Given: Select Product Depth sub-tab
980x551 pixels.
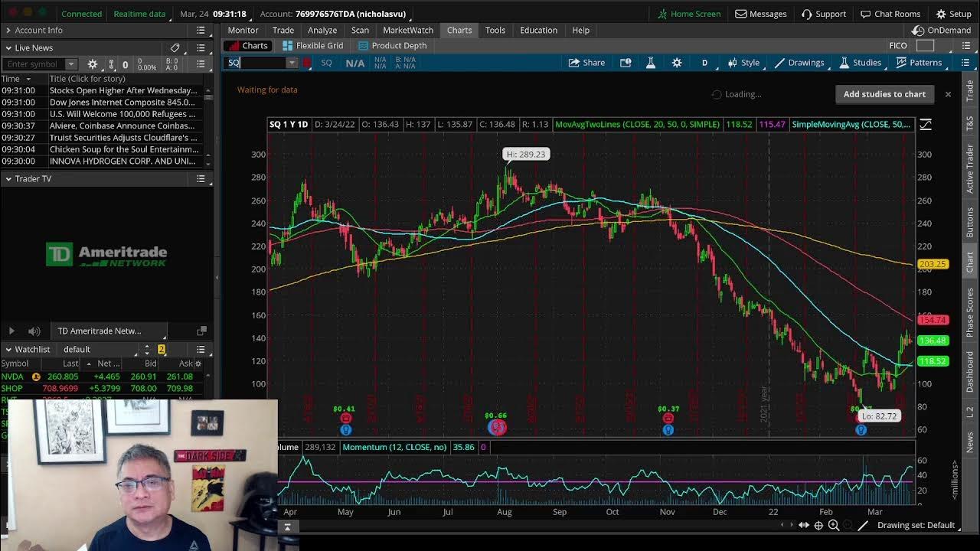Looking at the screenshot, I should (392, 45).
